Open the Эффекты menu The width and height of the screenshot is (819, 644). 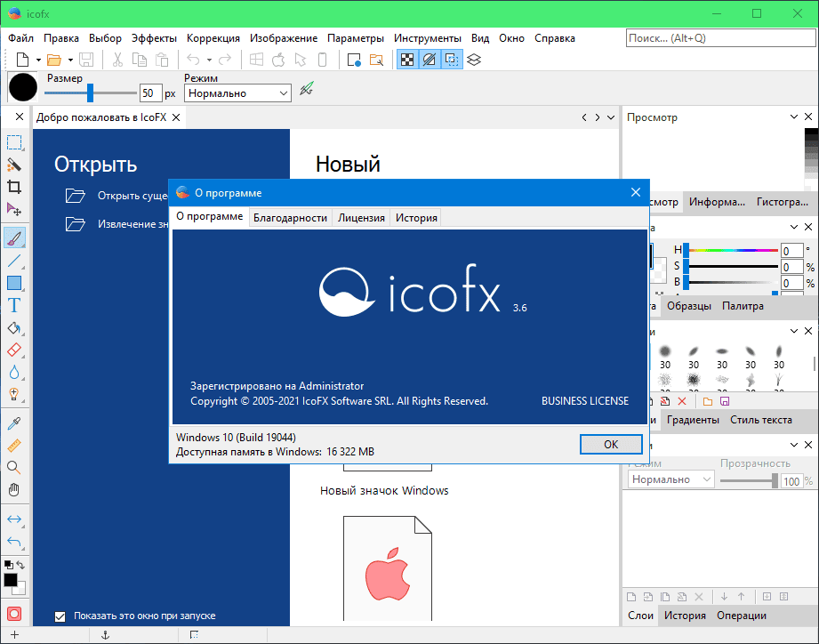[154, 38]
